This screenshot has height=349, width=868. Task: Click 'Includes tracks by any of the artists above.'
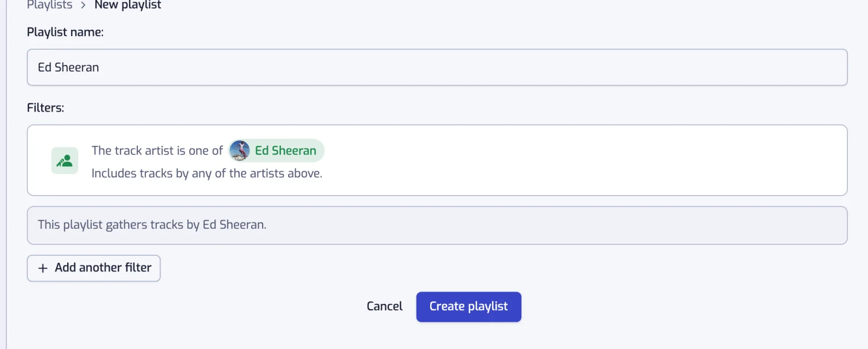[207, 173]
